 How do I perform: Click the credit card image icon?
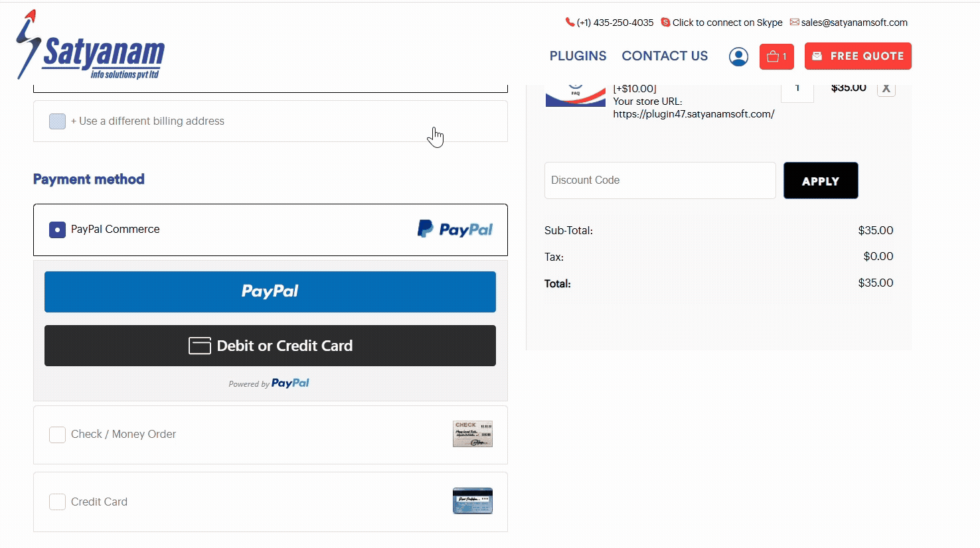coord(473,501)
